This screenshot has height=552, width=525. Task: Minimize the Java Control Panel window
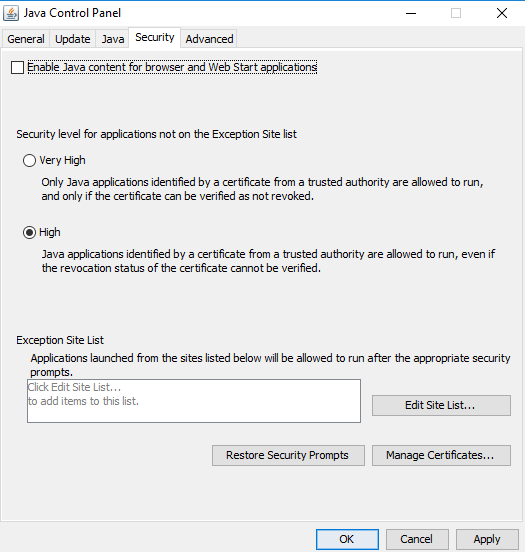click(411, 13)
